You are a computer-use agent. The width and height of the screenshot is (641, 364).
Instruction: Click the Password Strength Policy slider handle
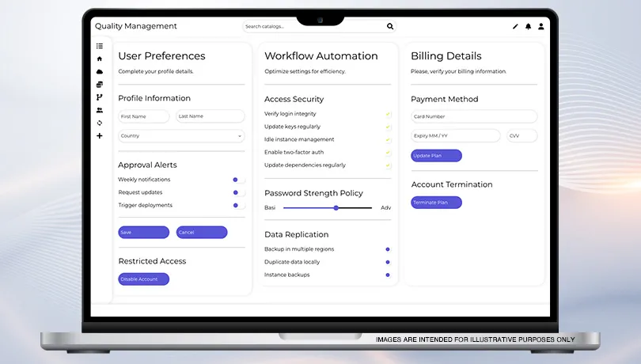coord(336,207)
